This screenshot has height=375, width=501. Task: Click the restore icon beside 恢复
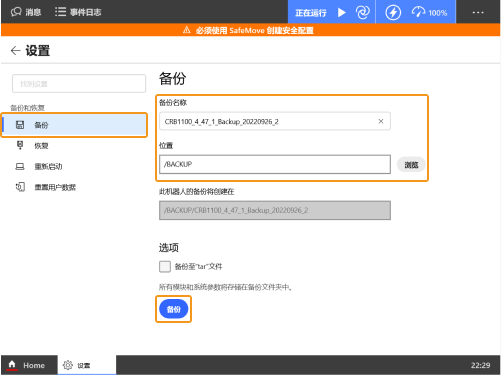point(20,145)
